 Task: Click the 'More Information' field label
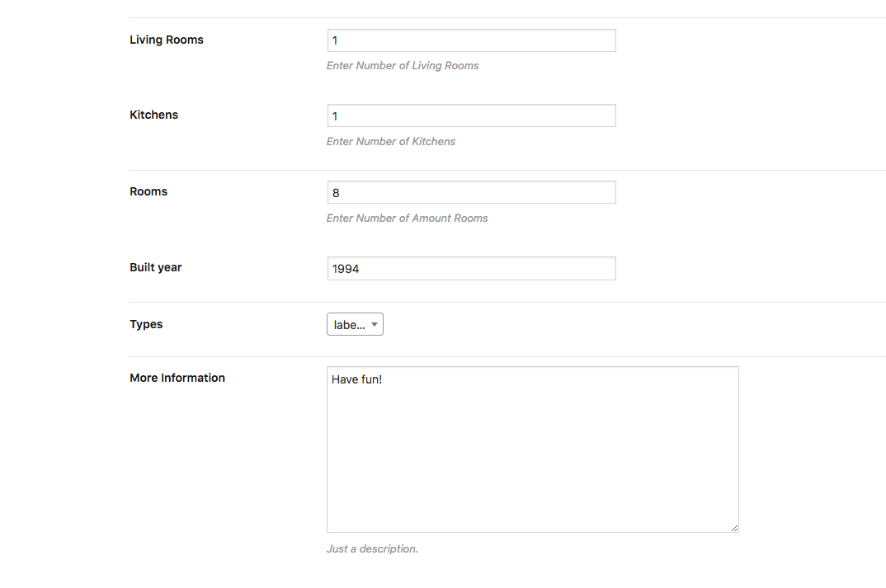177,378
